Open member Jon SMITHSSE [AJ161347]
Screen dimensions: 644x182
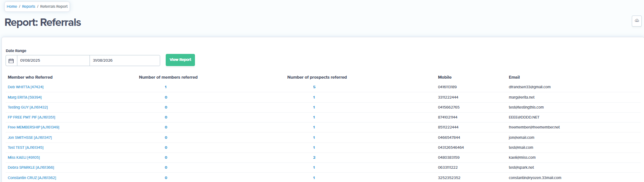(x=30, y=138)
